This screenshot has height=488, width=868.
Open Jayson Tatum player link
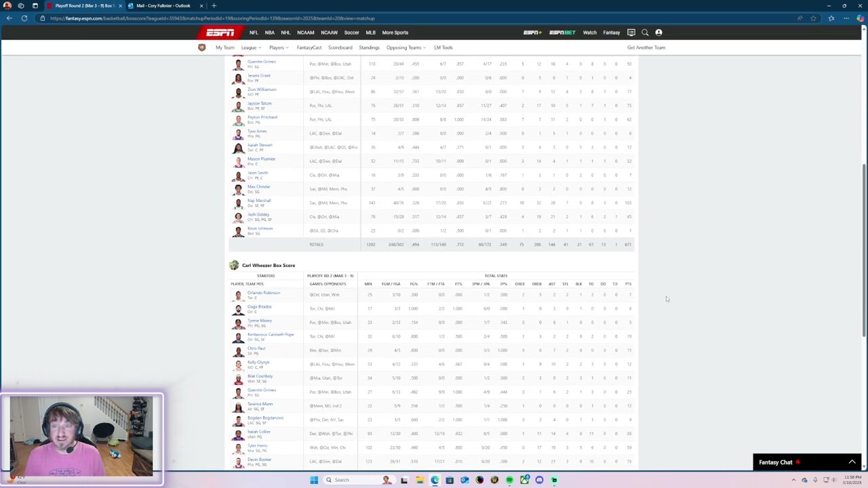(260, 103)
